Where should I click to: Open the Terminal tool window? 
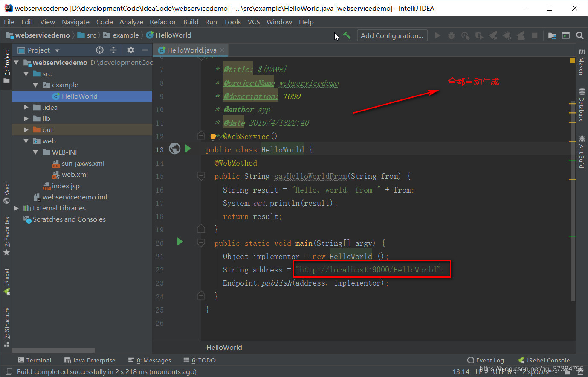click(x=35, y=360)
